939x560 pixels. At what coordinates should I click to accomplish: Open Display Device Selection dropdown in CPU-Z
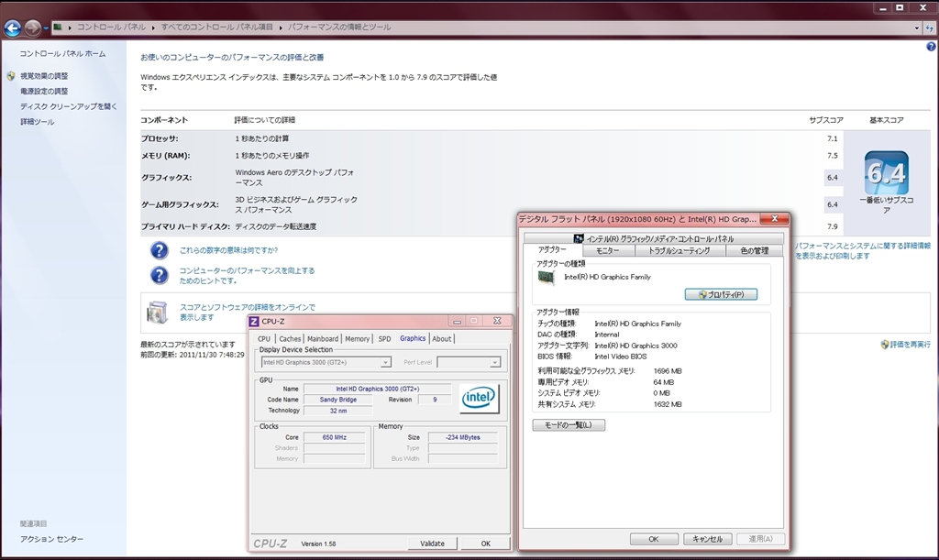click(326, 362)
